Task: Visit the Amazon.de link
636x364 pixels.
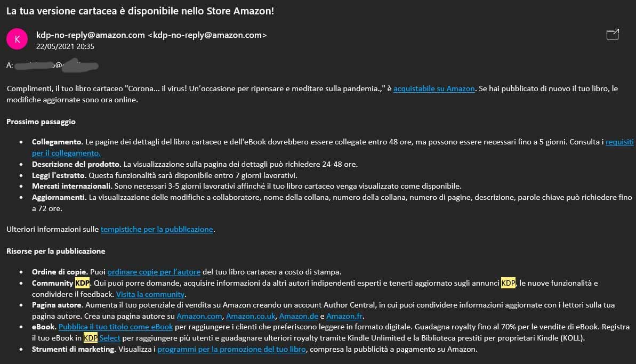Action: point(298,316)
